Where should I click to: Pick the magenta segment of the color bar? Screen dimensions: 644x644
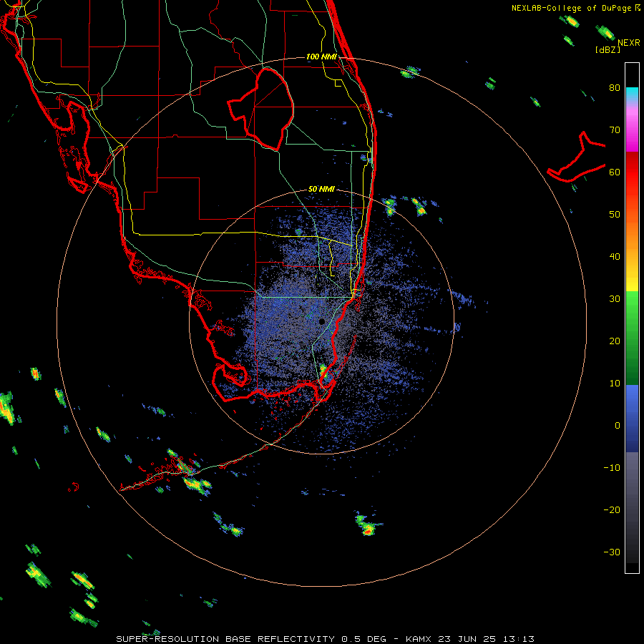[x=632, y=132]
